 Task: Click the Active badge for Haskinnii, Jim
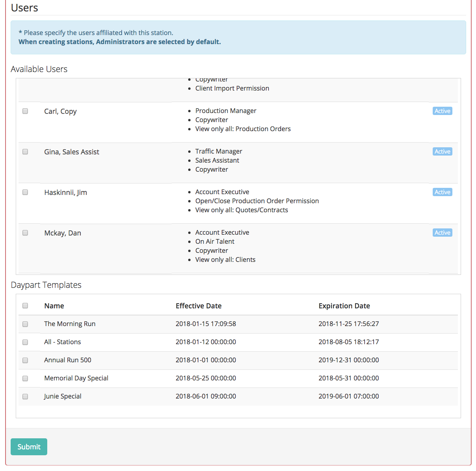[443, 192]
